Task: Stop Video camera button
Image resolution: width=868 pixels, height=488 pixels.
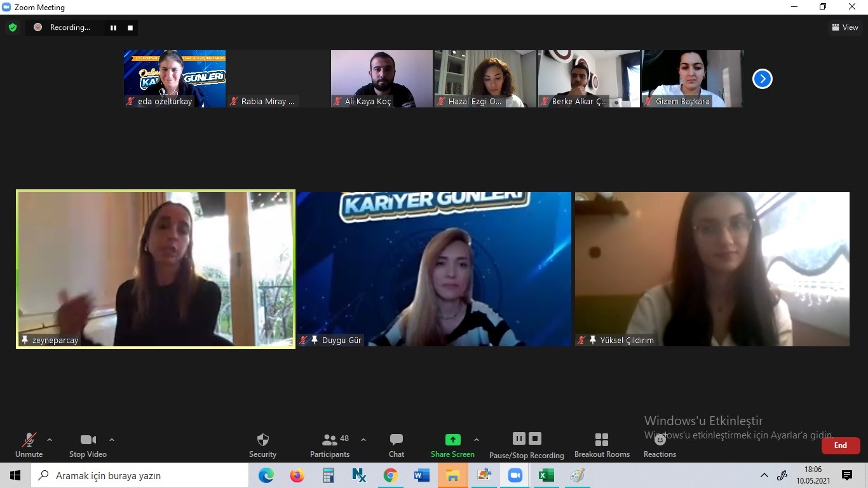Action: [x=88, y=445]
